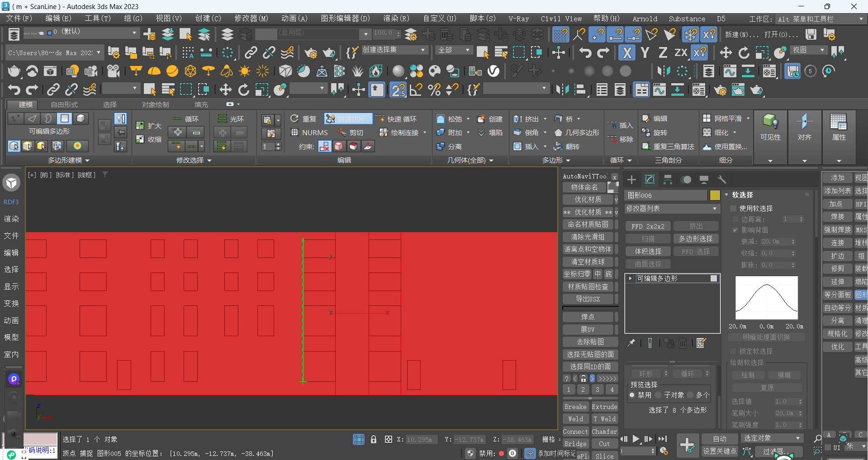
Task: Open the 渲染(R) menu
Action: 396,19
